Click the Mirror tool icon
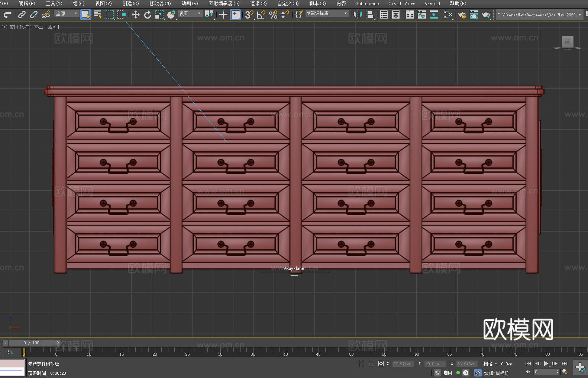This screenshot has width=588, height=378. click(358, 14)
